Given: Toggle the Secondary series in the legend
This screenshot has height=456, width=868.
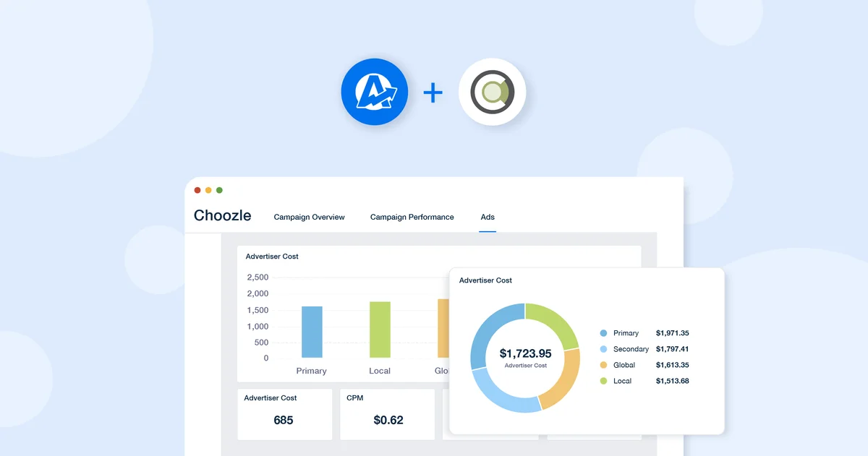Looking at the screenshot, I should 629,348.
